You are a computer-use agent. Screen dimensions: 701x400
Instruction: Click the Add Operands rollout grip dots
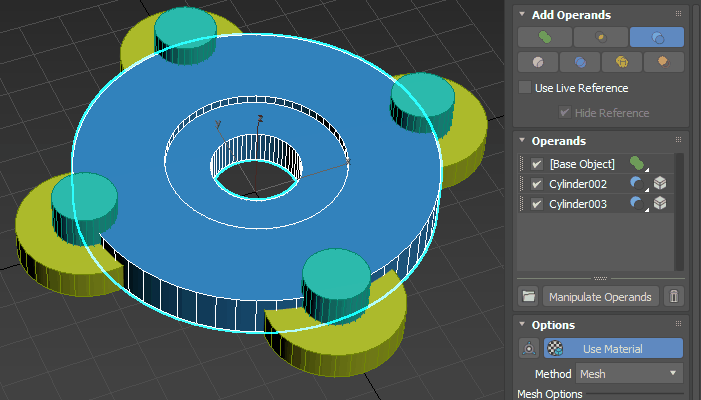point(678,14)
